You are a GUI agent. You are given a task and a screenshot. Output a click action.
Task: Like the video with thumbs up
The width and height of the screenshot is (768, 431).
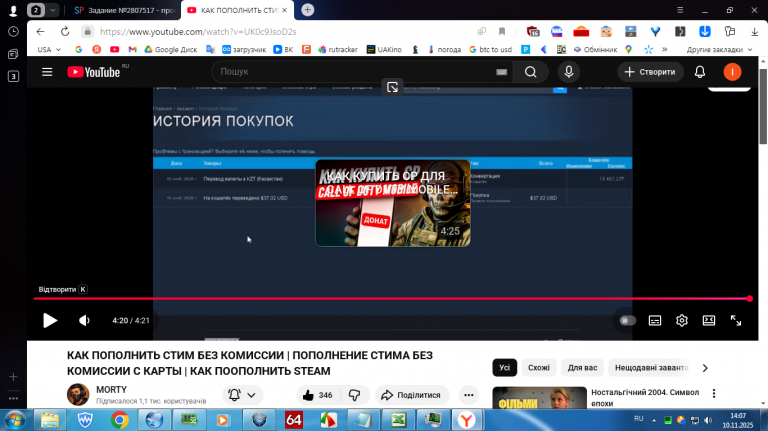317,395
